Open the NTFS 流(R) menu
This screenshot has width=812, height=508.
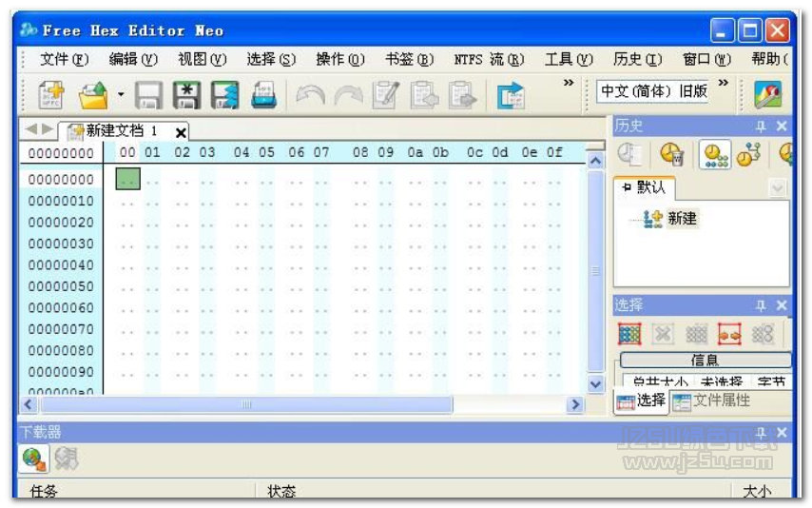(x=489, y=60)
